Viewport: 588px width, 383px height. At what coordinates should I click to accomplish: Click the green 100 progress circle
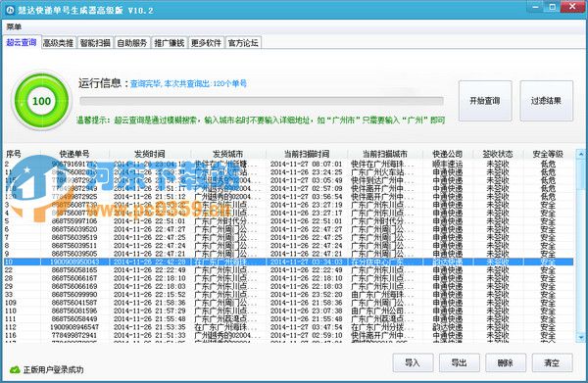point(41,101)
